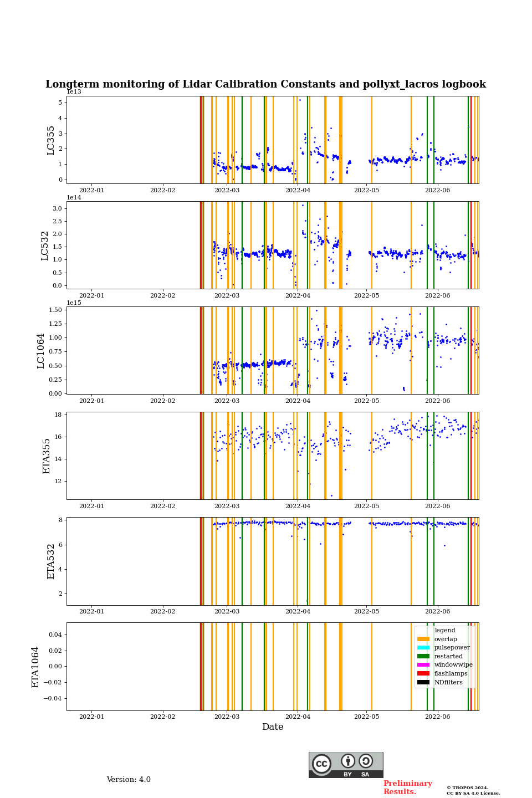Click the 3.0 y-tick on LC532 plot
The height and width of the screenshot is (798, 532).
coord(57,208)
